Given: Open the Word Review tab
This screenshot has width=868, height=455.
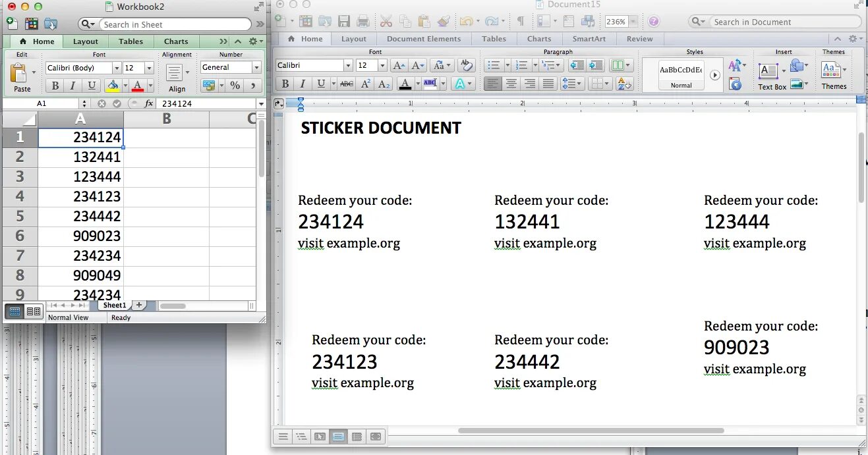Looking at the screenshot, I should 640,39.
